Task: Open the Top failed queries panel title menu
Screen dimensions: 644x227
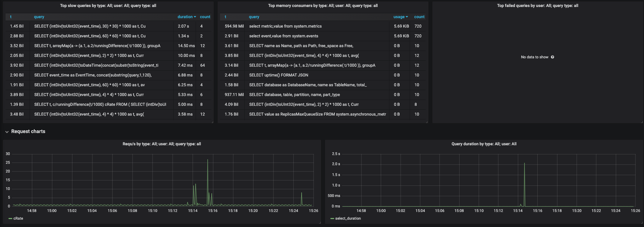Action: point(537,6)
